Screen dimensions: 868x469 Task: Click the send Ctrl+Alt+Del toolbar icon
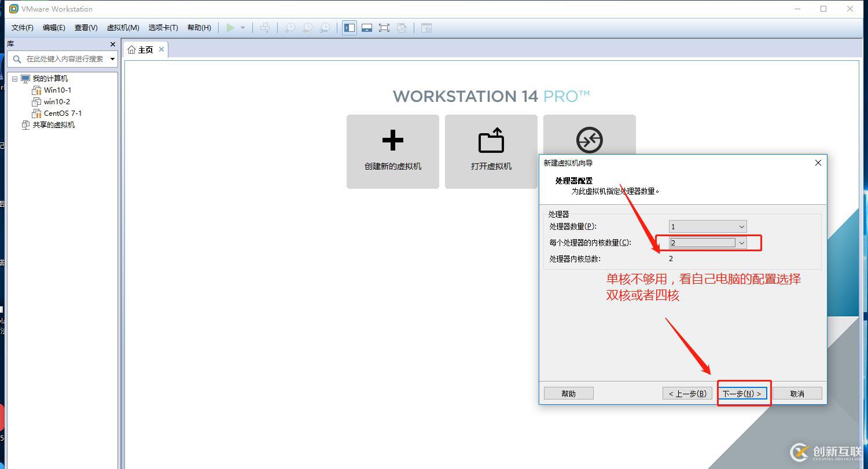pyautogui.click(x=265, y=28)
